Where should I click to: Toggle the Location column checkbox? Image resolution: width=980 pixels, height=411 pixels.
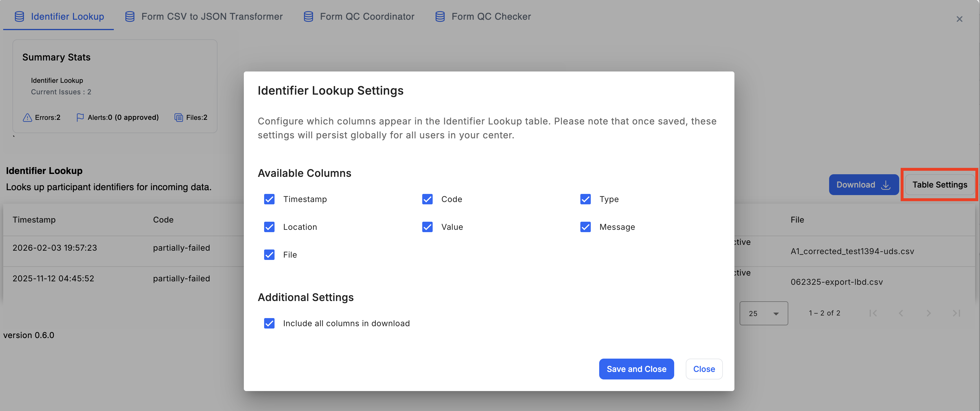coord(269,227)
